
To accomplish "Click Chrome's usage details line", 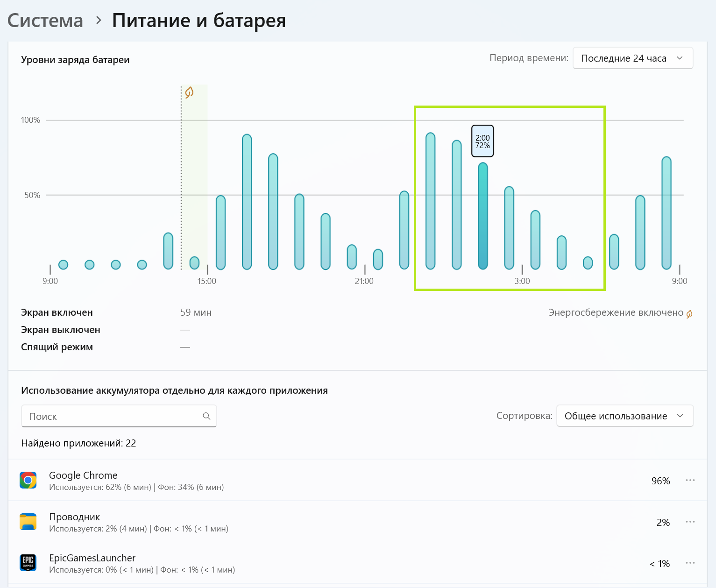I will tap(136, 487).
